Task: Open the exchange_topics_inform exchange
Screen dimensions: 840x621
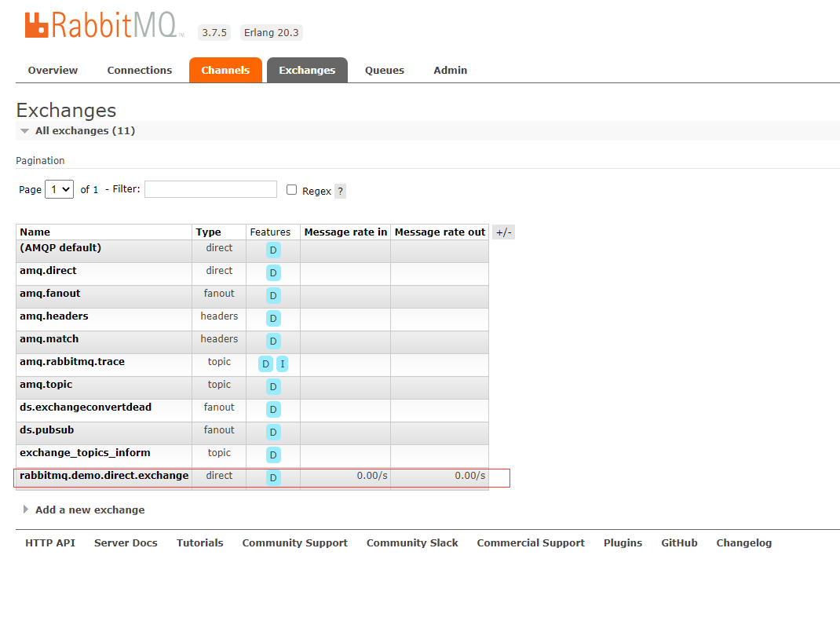Action: pos(86,453)
